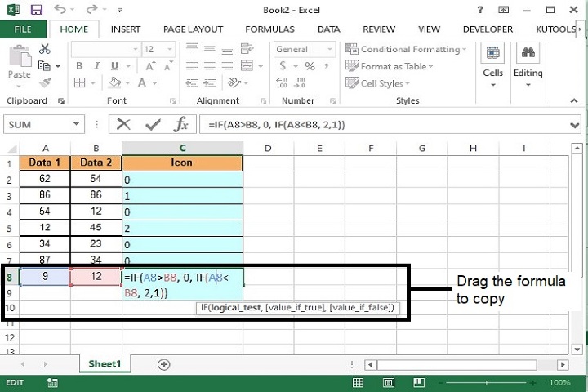The width and height of the screenshot is (588, 392).
Task: Click Increase Decimal icon
Action: (282, 82)
